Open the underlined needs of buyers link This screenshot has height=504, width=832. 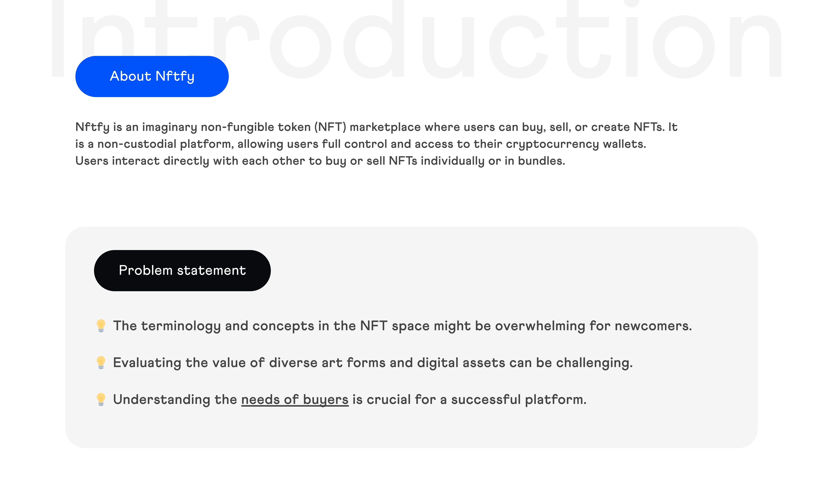pos(295,400)
